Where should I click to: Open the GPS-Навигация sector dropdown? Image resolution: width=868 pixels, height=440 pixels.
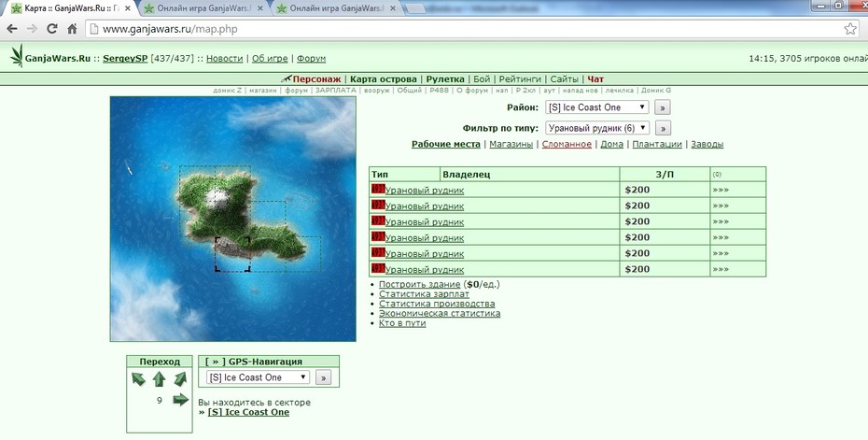258,377
